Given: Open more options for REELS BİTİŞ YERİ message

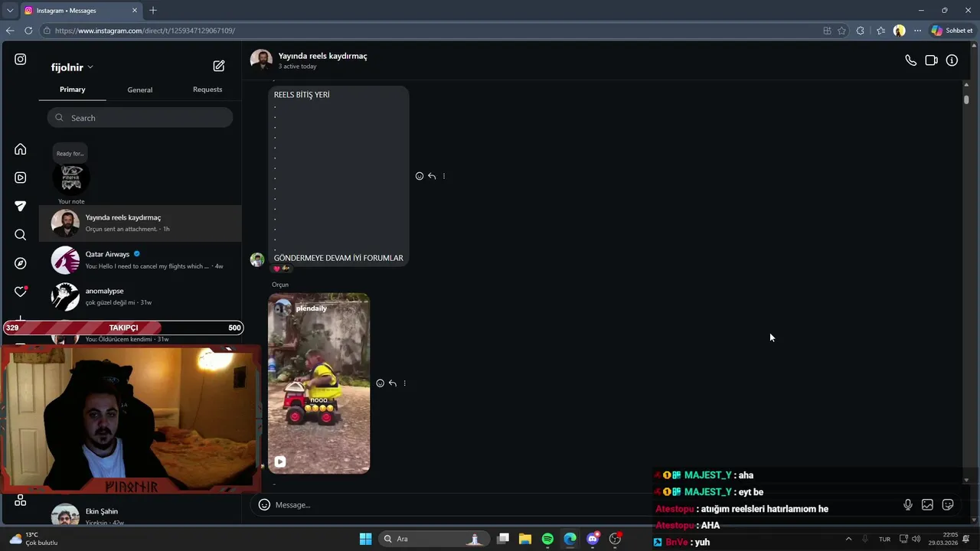Looking at the screenshot, I should pyautogui.click(x=444, y=176).
